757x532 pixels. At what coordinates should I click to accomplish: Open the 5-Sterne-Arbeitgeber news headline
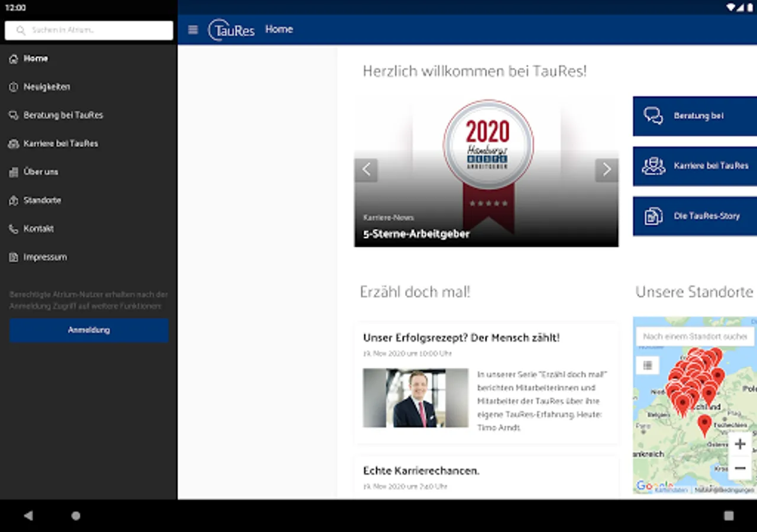pos(416,234)
